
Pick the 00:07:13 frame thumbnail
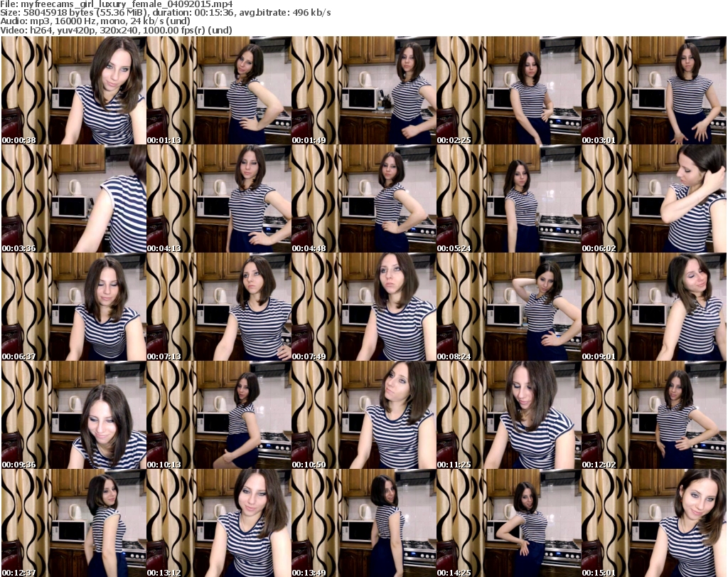click(219, 307)
